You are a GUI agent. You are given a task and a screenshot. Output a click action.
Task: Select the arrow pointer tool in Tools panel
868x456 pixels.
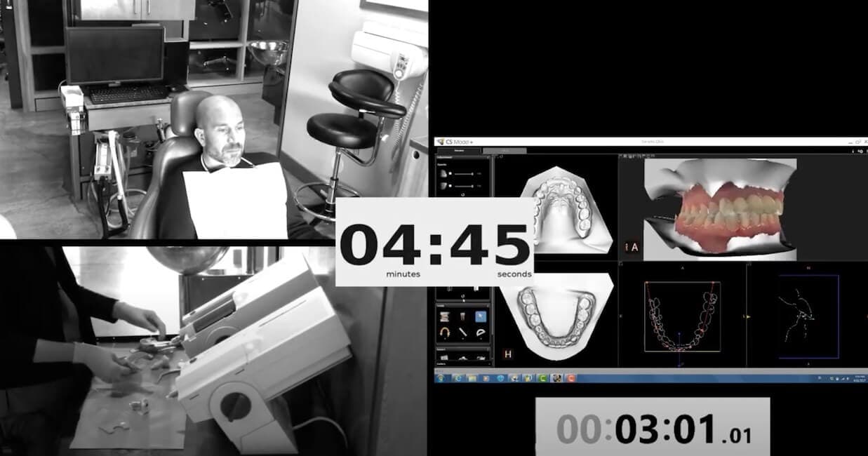tap(481, 316)
